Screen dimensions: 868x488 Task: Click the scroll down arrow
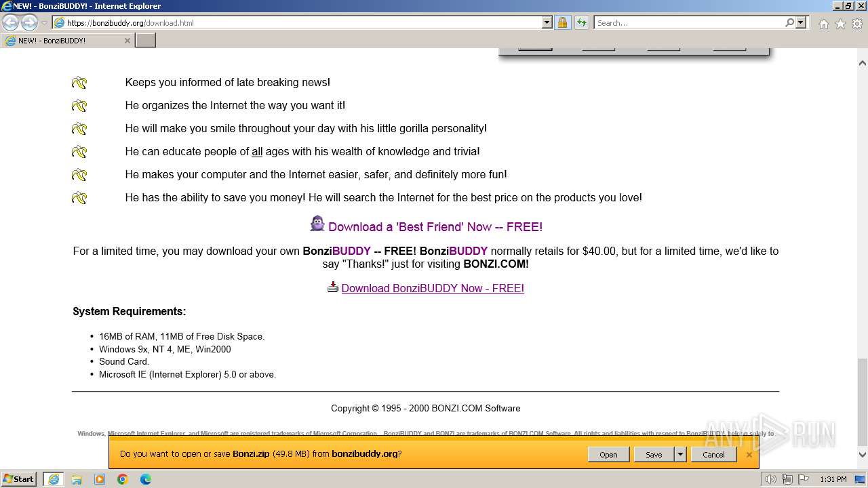coord(863,455)
